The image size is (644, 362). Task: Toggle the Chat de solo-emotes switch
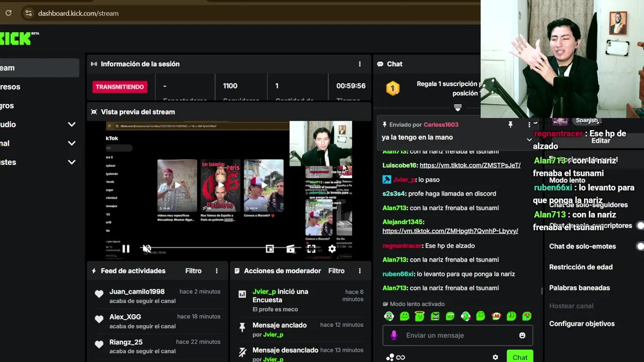[639, 246]
